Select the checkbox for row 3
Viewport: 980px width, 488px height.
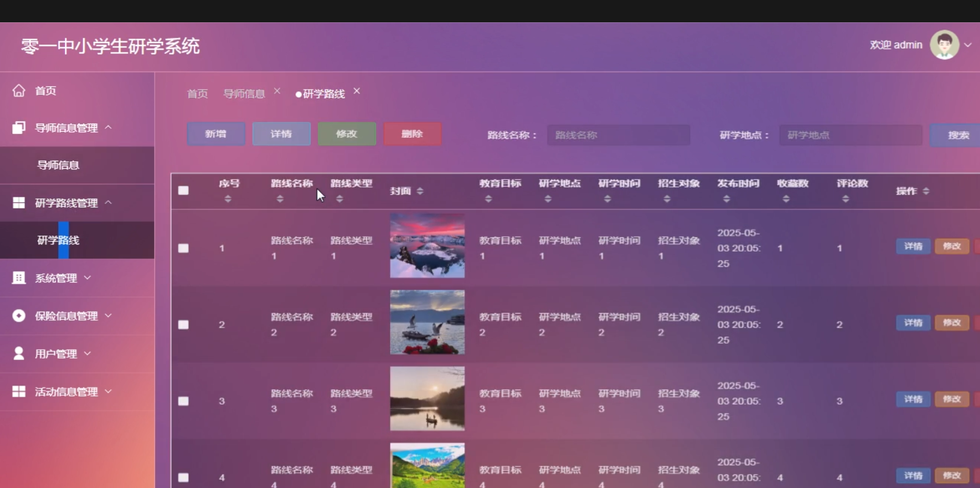(x=184, y=401)
